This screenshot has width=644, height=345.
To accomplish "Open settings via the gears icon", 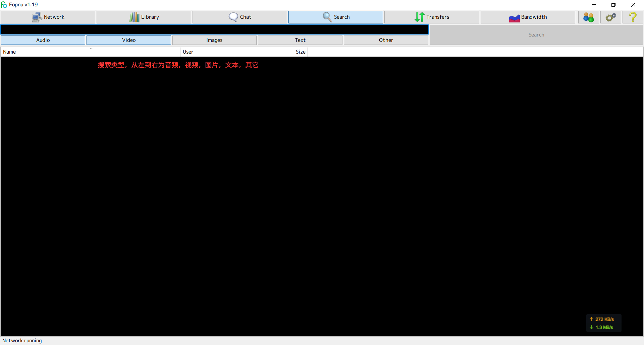I will [x=610, y=17].
